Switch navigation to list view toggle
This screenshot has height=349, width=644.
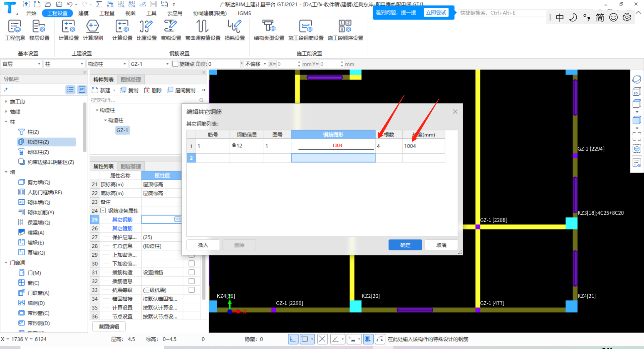tap(70, 90)
